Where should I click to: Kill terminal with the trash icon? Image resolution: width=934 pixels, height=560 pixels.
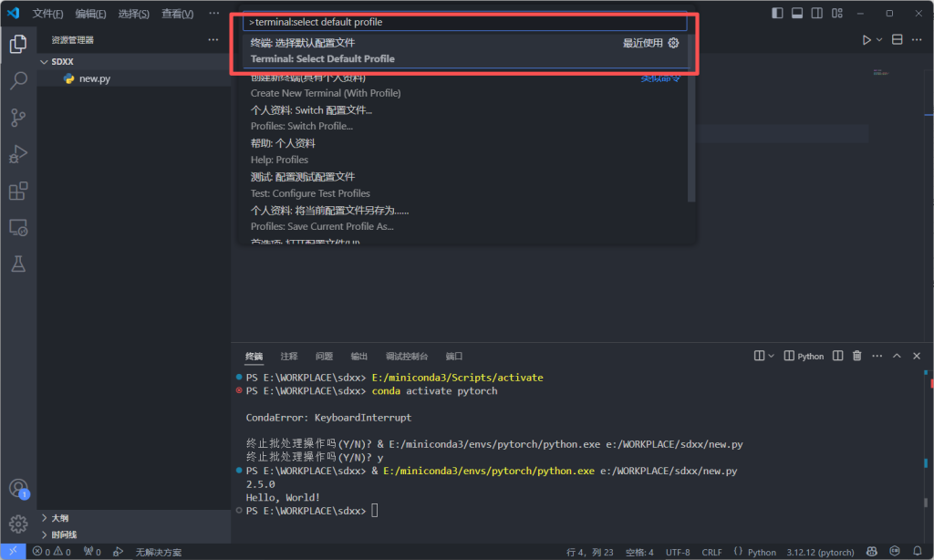[x=856, y=356]
